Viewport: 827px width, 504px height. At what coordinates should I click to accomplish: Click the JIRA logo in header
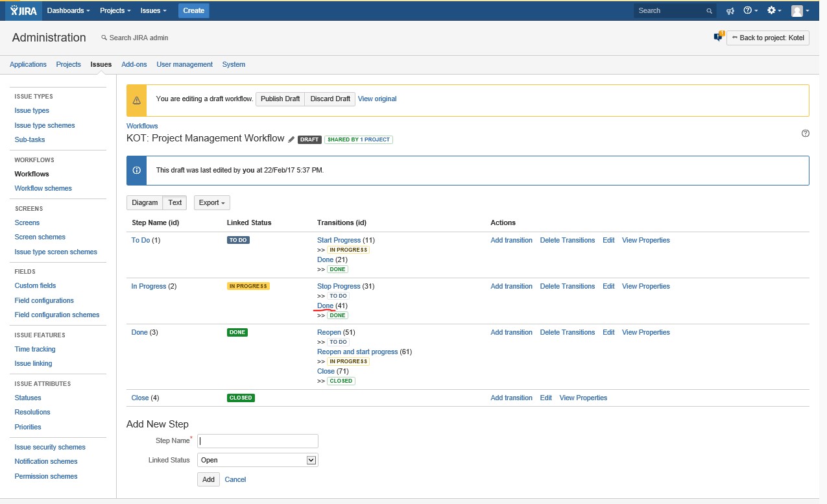(23, 10)
